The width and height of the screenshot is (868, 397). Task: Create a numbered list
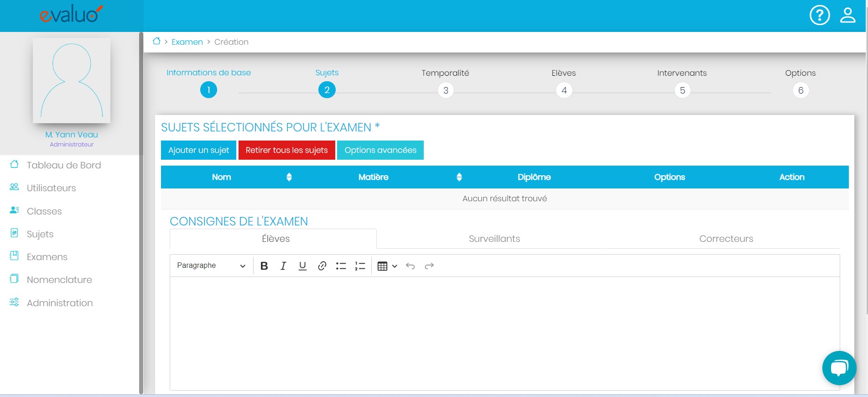360,266
